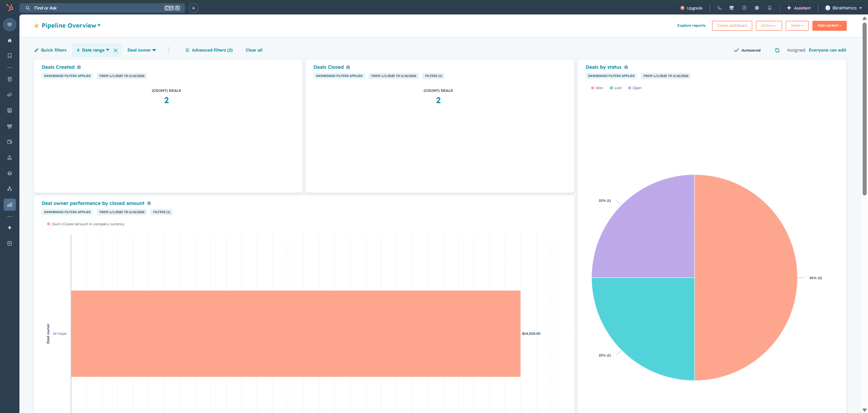Click Create dashboard button
The width and height of the screenshot is (868, 413).
tap(732, 26)
